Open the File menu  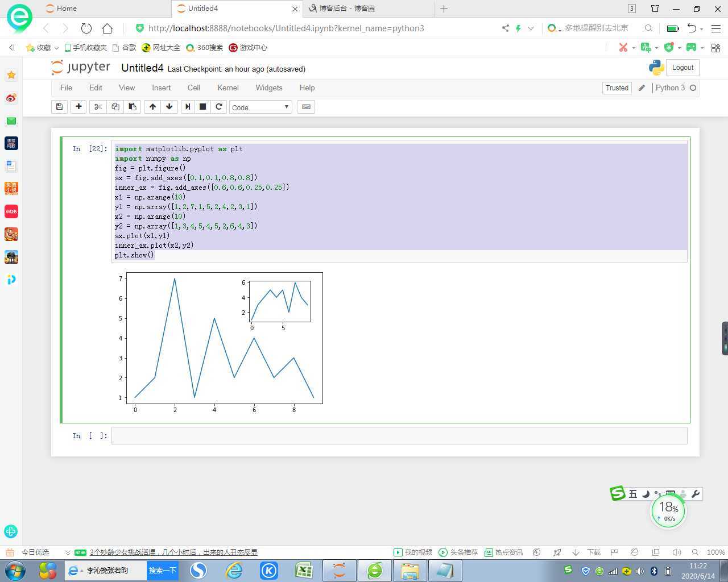click(x=66, y=88)
